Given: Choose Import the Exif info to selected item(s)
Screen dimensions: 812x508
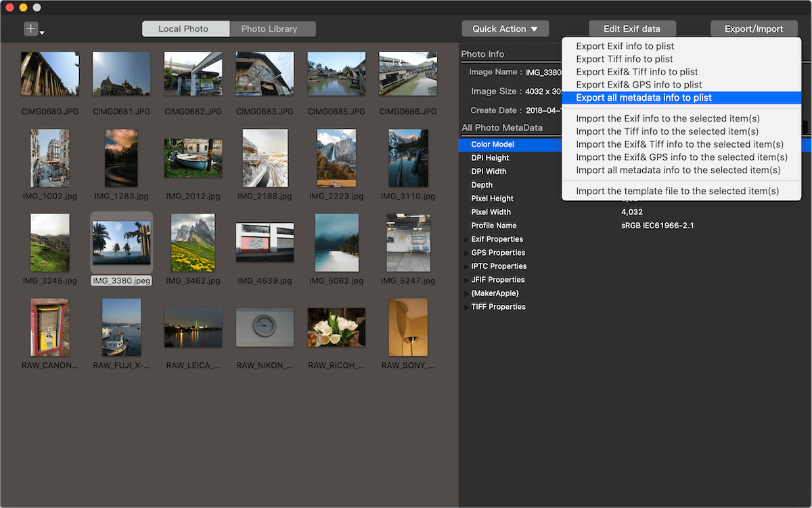Looking at the screenshot, I should (681, 119).
